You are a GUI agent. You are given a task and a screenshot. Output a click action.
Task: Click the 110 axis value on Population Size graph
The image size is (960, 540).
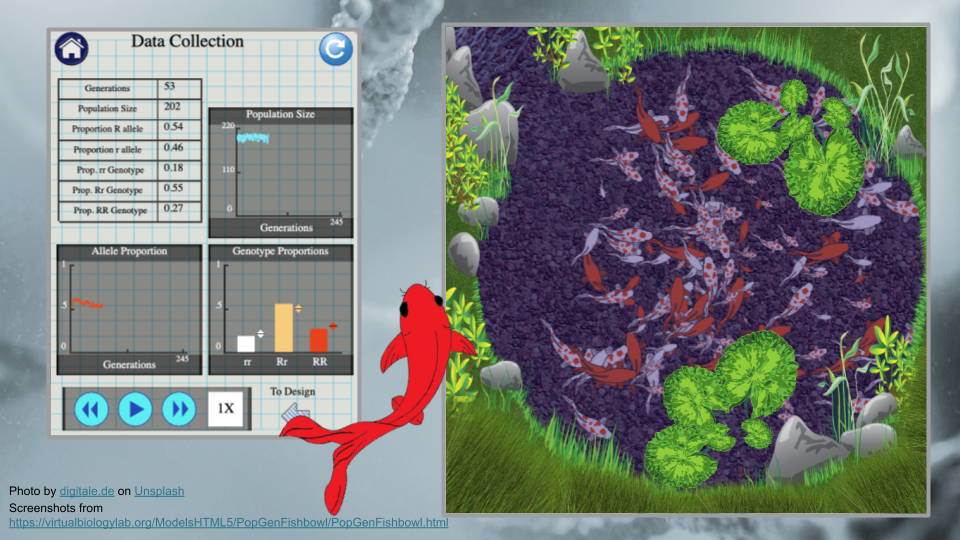pyautogui.click(x=228, y=170)
